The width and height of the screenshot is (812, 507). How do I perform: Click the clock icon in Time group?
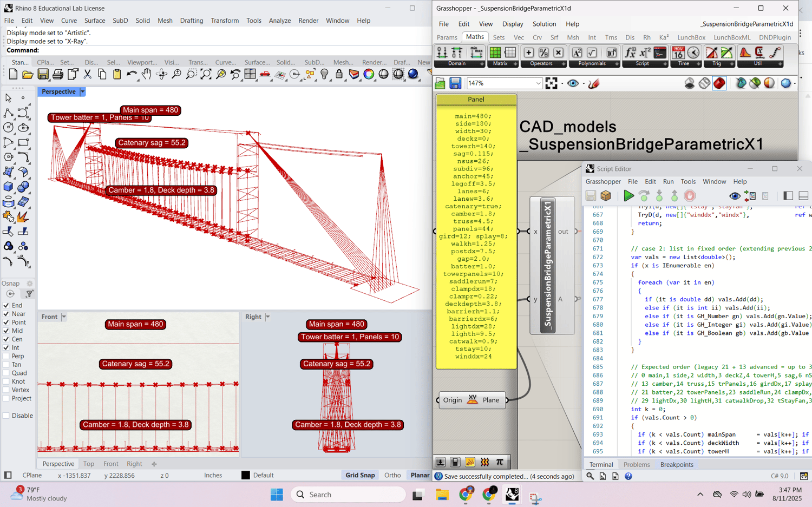click(x=693, y=52)
